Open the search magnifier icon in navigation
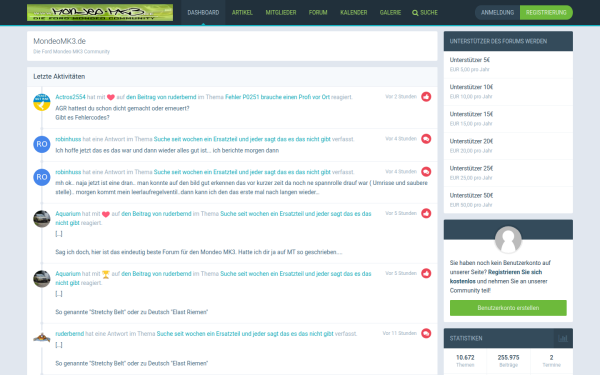This screenshot has width=600, height=375. [x=415, y=13]
